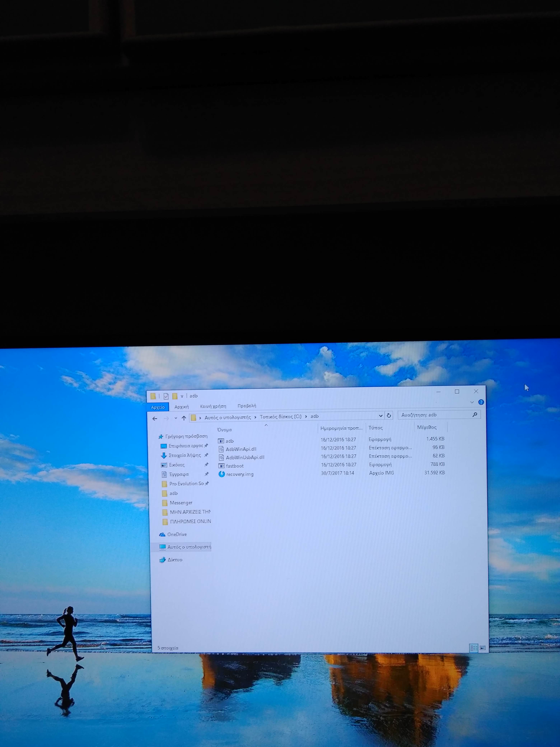This screenshot has height=747, width=560.
Task: Switch to the Προβολή tab
Action: (x=246, y=406)
